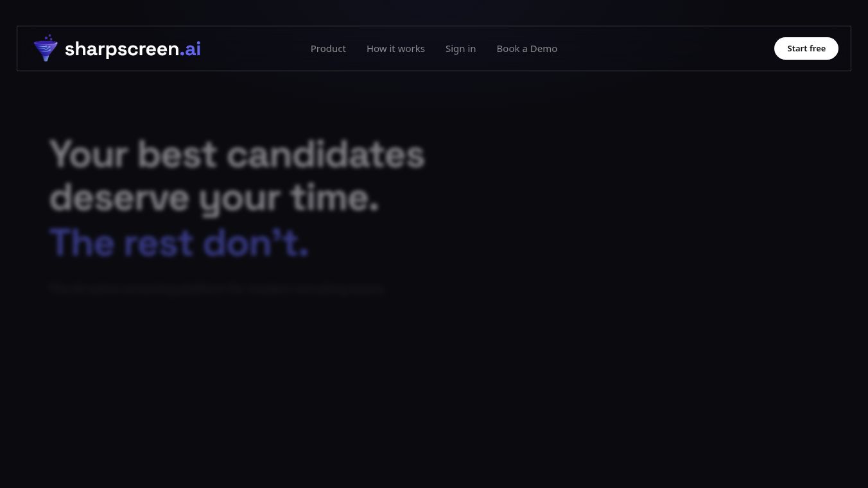Click the purple word don't.
The image size is (868, 488).
[x=256, y=243]
